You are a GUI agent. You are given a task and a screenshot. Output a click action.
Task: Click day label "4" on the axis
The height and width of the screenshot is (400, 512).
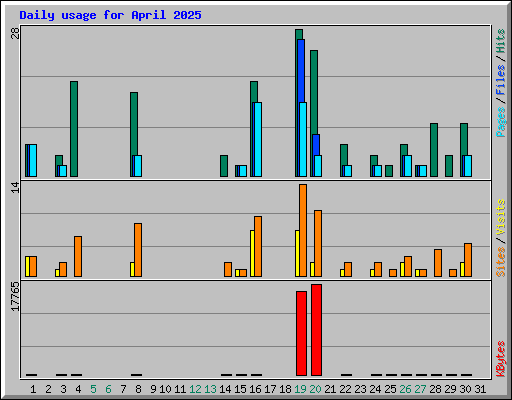pyautogui.click(x=78, y=389)
